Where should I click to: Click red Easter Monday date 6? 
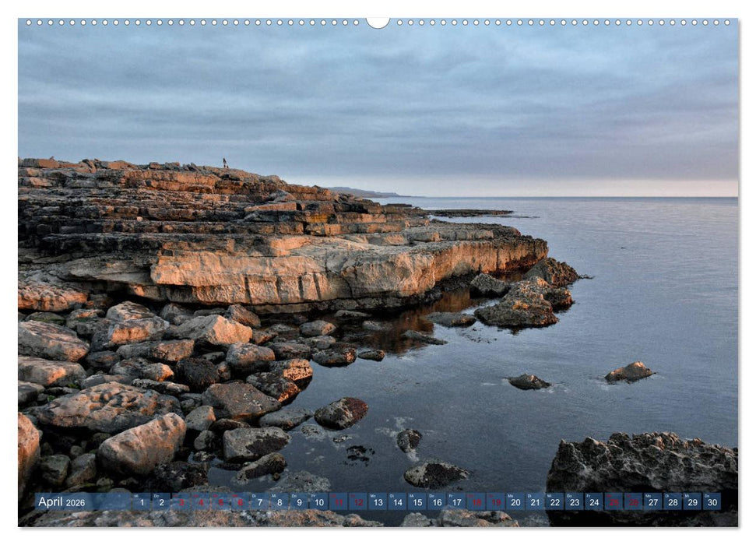pyautogui.click(x=240, y=505)
